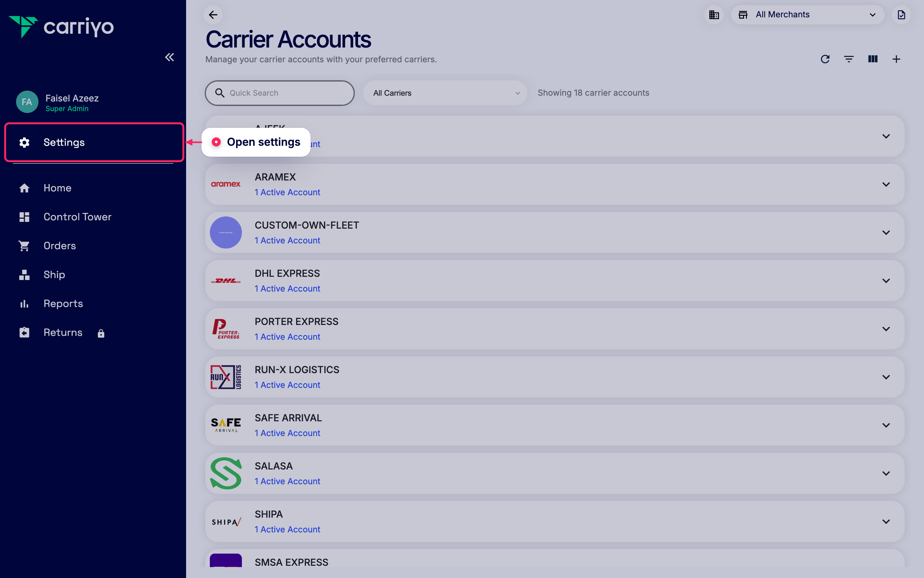
Task: Click the FA user avatar
Action: 27,102
